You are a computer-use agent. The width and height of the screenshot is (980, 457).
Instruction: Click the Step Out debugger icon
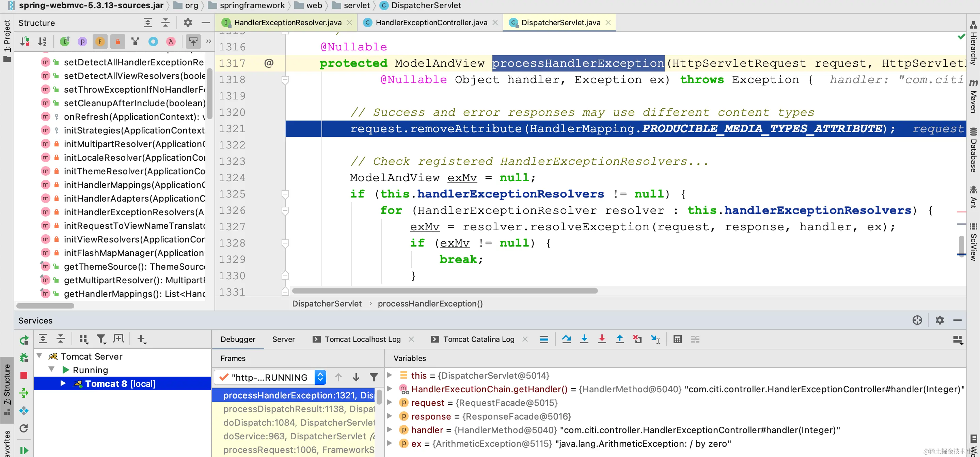pyautogui.click(x=619, y=339)
